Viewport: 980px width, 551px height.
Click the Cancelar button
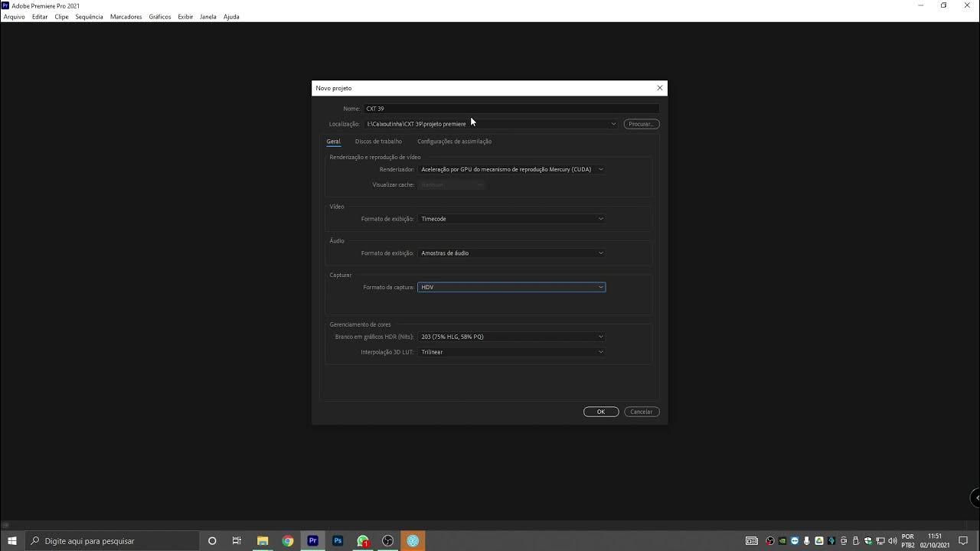coord(642,412)
